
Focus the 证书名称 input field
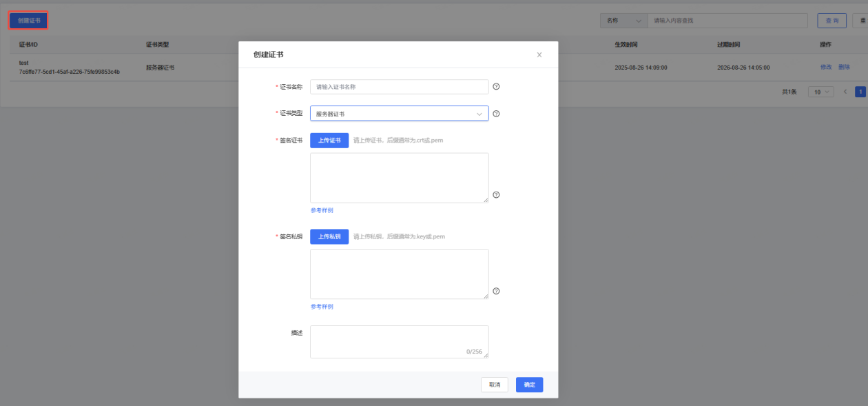[399, 87]
